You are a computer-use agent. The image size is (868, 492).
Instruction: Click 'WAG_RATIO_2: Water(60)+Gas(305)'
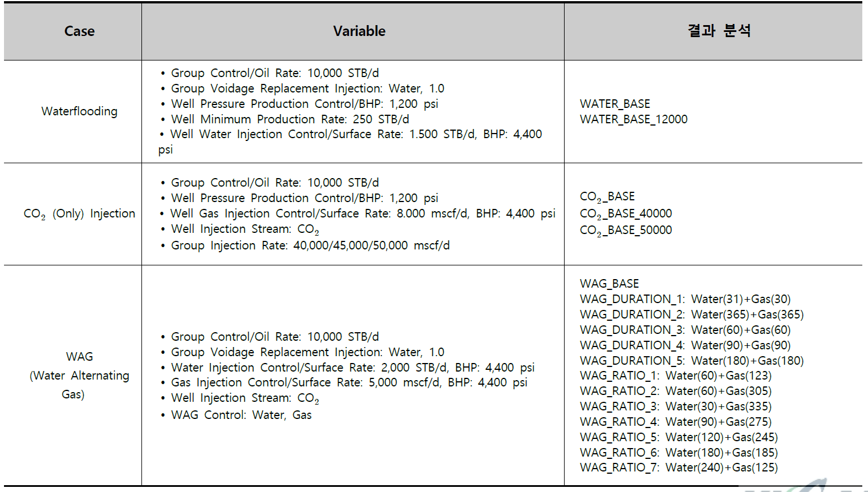(x=676, y=391)
